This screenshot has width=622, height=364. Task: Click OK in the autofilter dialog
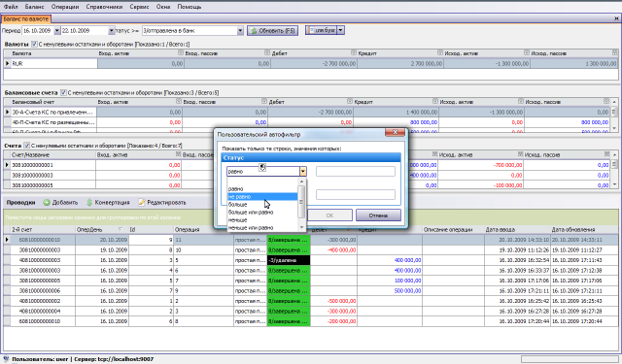click(329, 215)
